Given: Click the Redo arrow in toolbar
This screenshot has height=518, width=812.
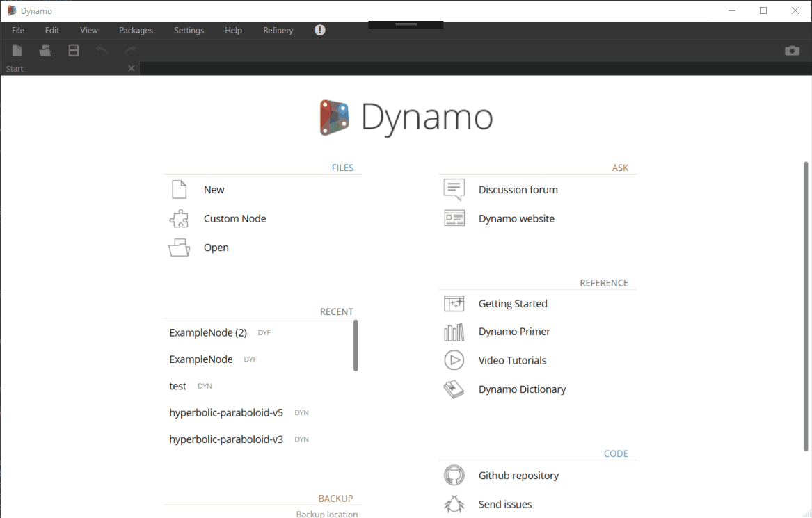Looking at the screenshot, I should tap(130, 50).
